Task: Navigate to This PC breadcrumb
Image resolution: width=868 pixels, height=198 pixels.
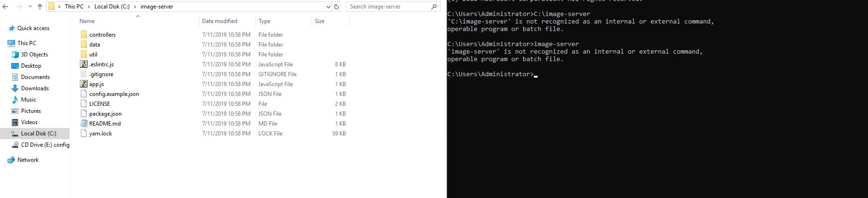Action: (74, 7)
